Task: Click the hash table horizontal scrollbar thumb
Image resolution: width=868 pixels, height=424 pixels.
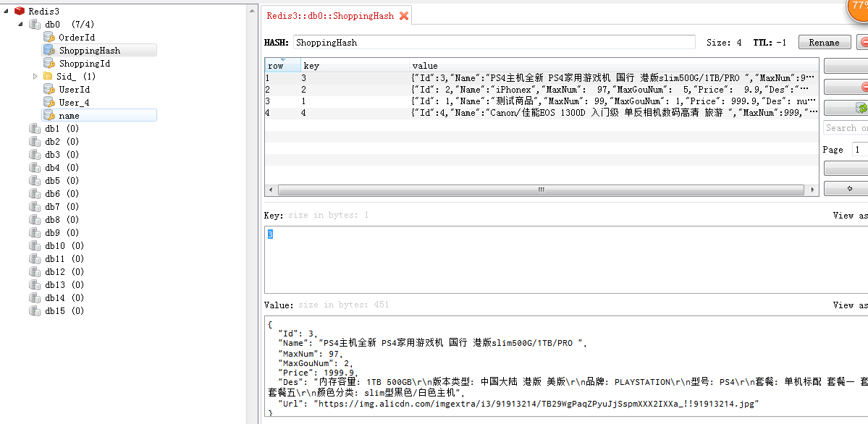Action: coord(541,190)
